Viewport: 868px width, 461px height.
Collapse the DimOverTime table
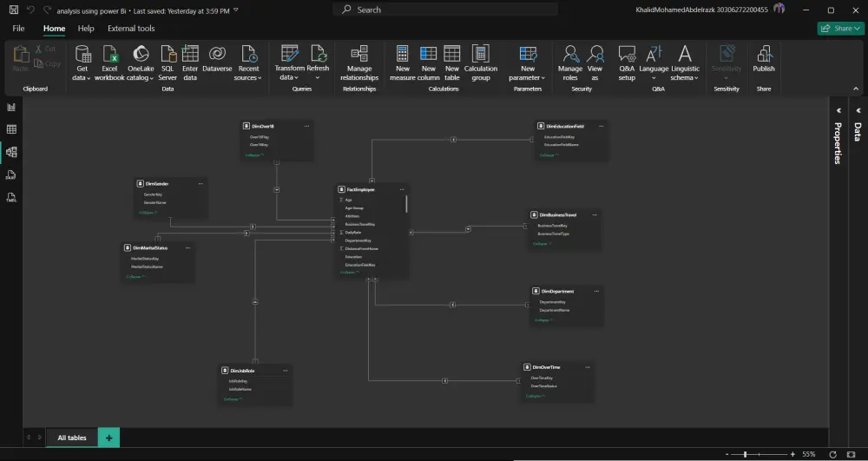coord(535,396)
